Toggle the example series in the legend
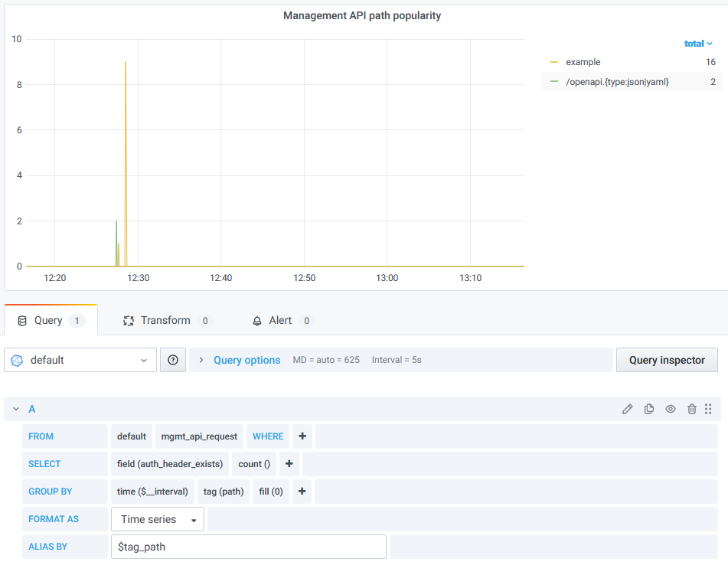 (x=583, y=62)
